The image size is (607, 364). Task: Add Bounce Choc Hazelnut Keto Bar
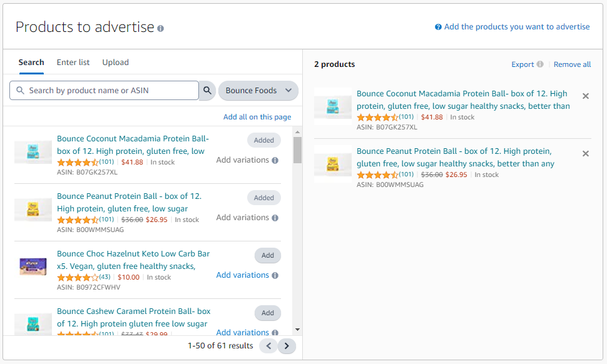coord(267,255)
